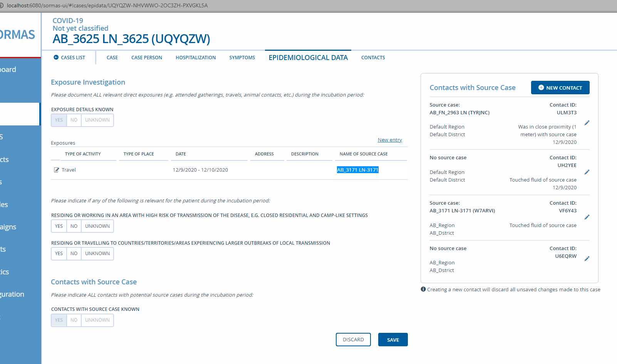The image size is (617, 364).
Task: Select the highlighted AB_3171 LN-3171 source case
Action: click(x=358, y=170)
